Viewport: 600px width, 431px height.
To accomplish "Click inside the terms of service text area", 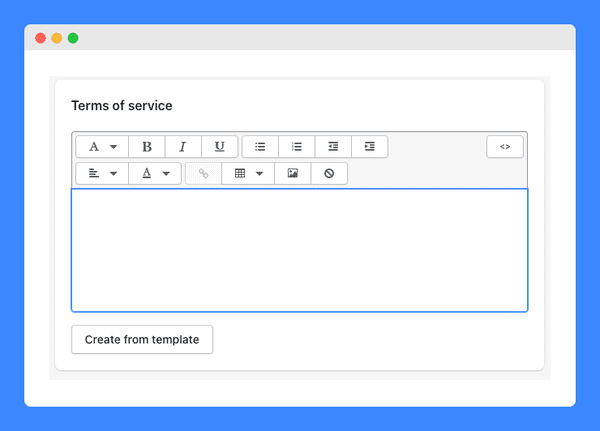I will 300,250.
